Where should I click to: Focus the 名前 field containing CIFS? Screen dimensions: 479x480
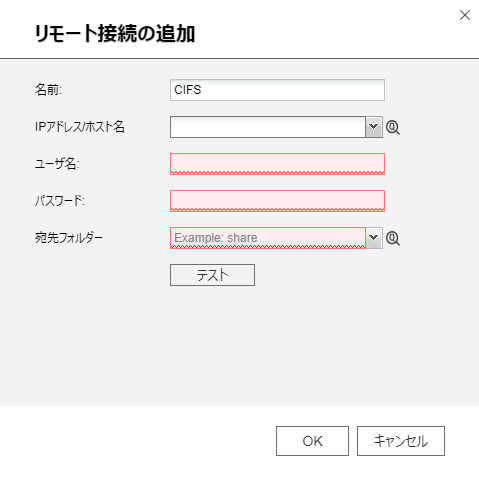click(x=277, y=90)
